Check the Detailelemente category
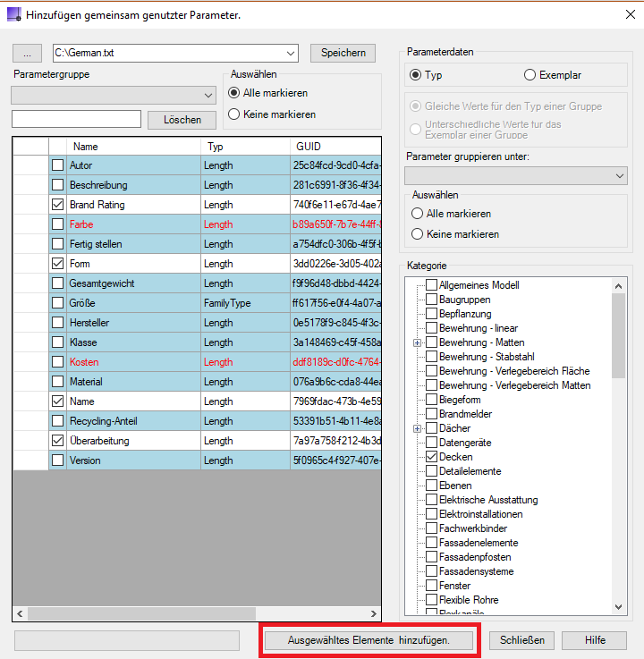The width and height of the screenshot is (644, 659). click(x=431, y=470)
